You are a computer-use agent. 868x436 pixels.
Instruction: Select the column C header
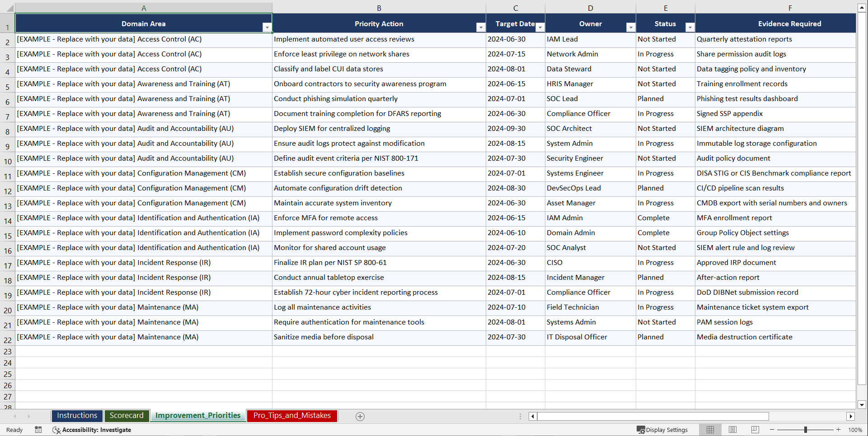515,8
